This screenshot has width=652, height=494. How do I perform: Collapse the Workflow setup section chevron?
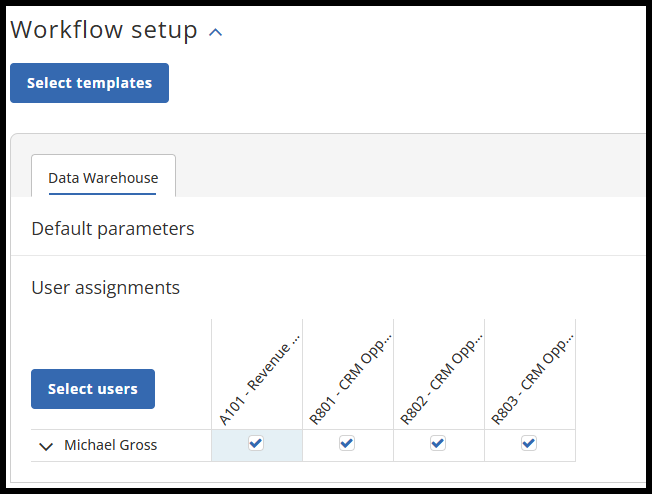coord(215,32)
